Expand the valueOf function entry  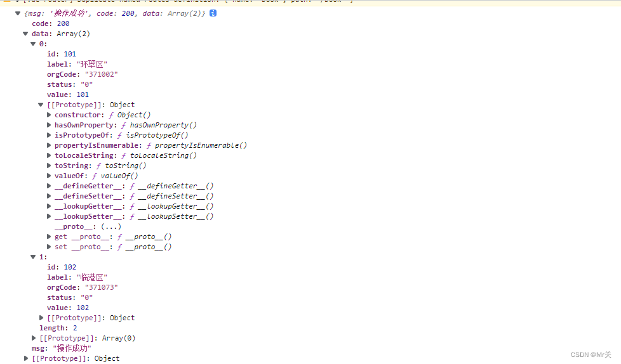point(49,176)
